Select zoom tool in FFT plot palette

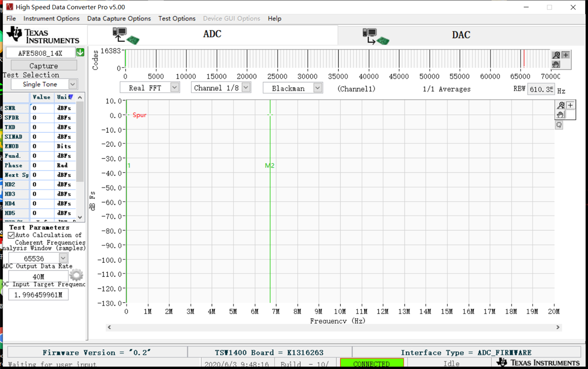(561, 105)
